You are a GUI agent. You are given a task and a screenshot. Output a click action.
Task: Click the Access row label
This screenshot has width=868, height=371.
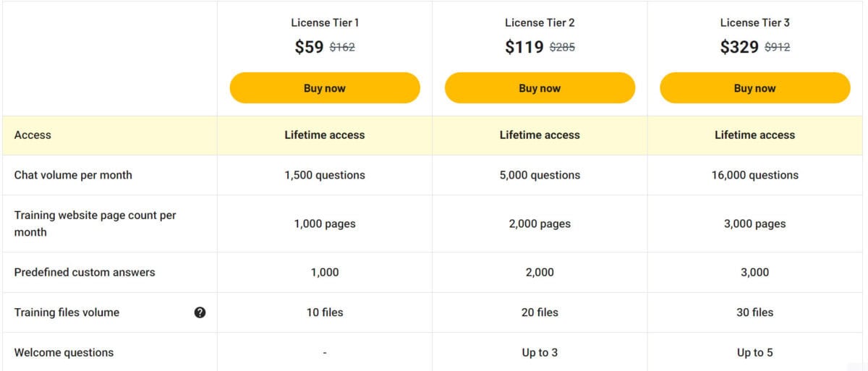click(33, 135)
